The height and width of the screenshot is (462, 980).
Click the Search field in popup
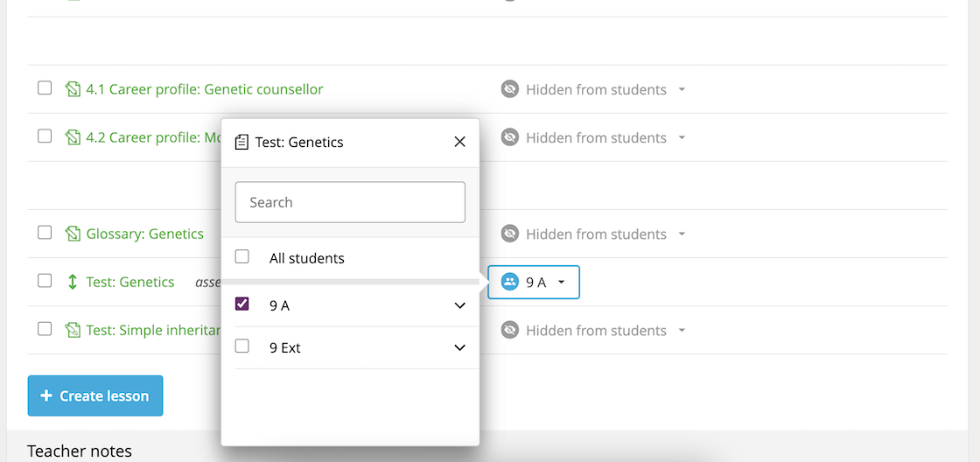coord(350,202)
